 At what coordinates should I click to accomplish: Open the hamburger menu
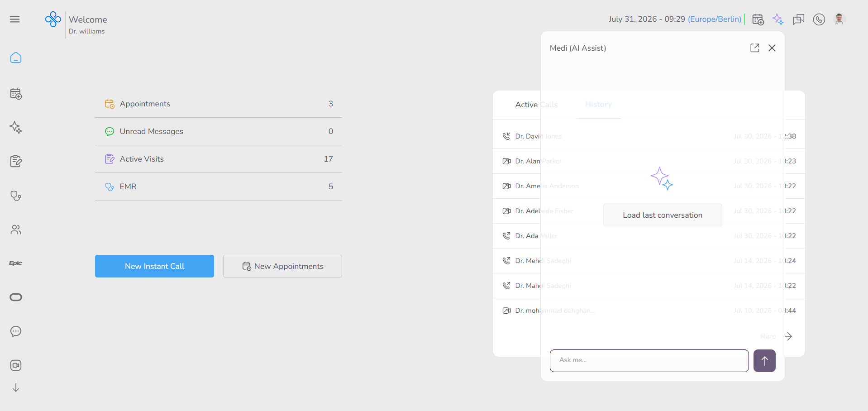[15, 19]
